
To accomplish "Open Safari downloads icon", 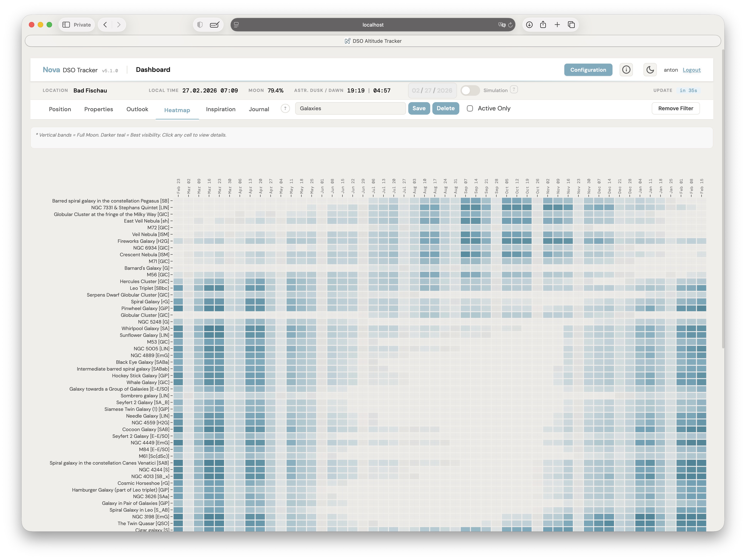I will click(x=529, y=25).
